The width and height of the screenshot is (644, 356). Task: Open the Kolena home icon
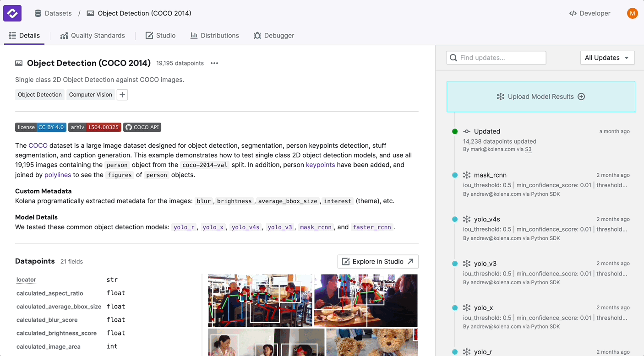12,13
